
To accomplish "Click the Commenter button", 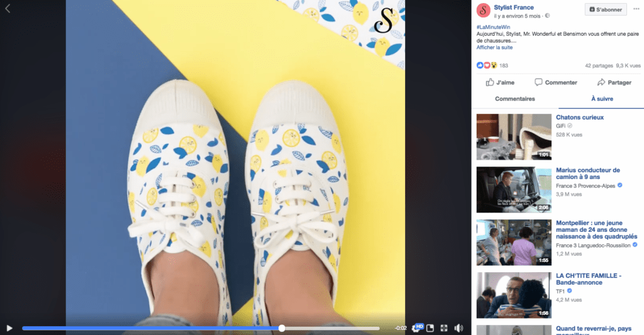I will 556,82.
